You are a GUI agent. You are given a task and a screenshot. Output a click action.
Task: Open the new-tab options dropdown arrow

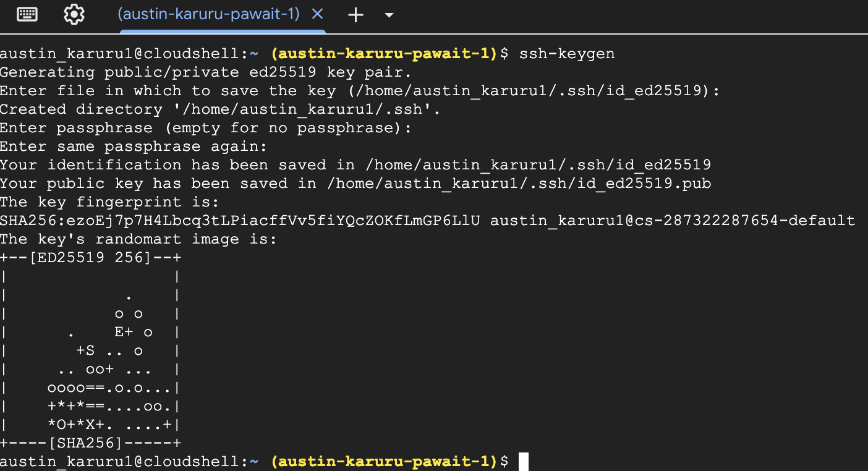389,15
